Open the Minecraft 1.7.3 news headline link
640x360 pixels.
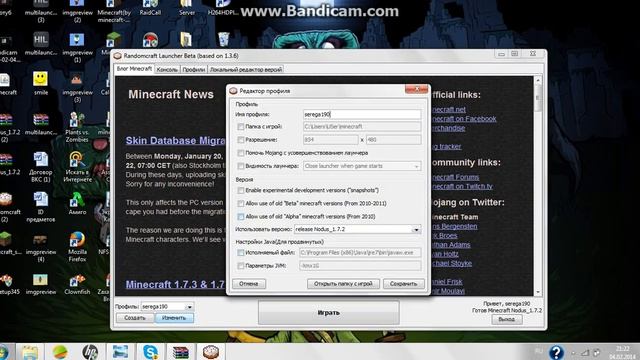[x=175, y=284]
